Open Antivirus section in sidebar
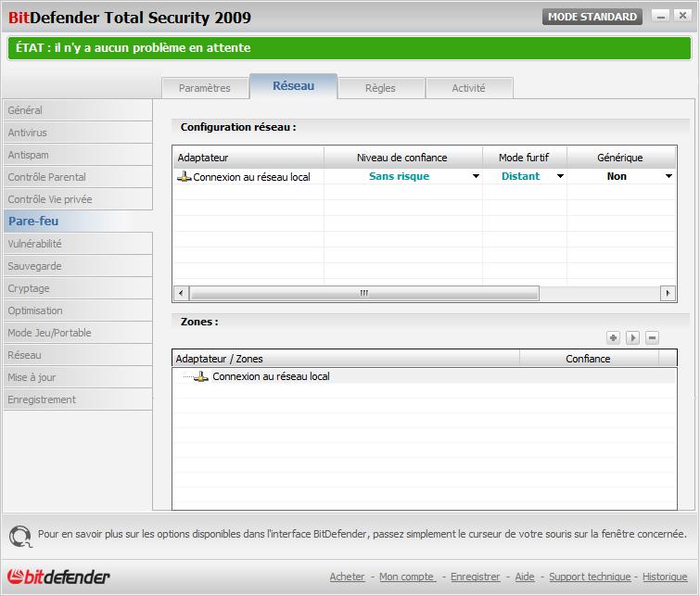700x596 pixels. click(78, 133)
